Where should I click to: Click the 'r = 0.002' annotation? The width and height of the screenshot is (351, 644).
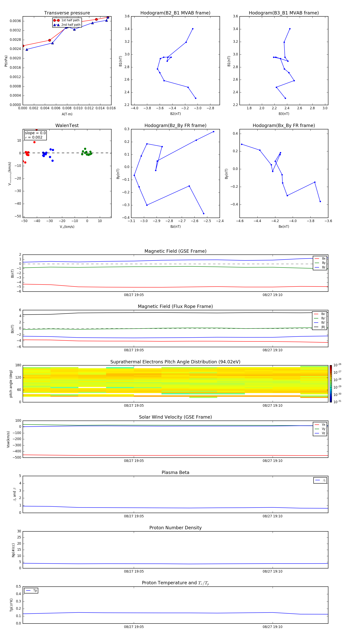(34, 137)
